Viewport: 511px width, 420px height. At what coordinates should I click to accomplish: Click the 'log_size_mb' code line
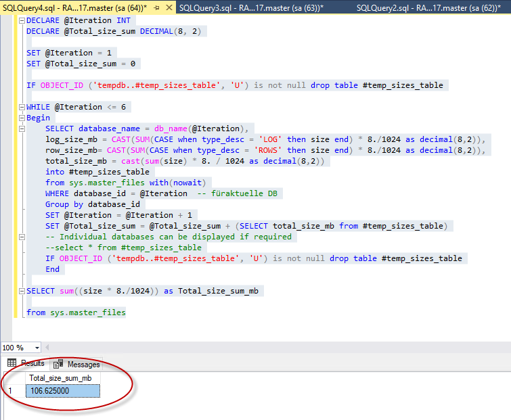(x=265, y=139)
